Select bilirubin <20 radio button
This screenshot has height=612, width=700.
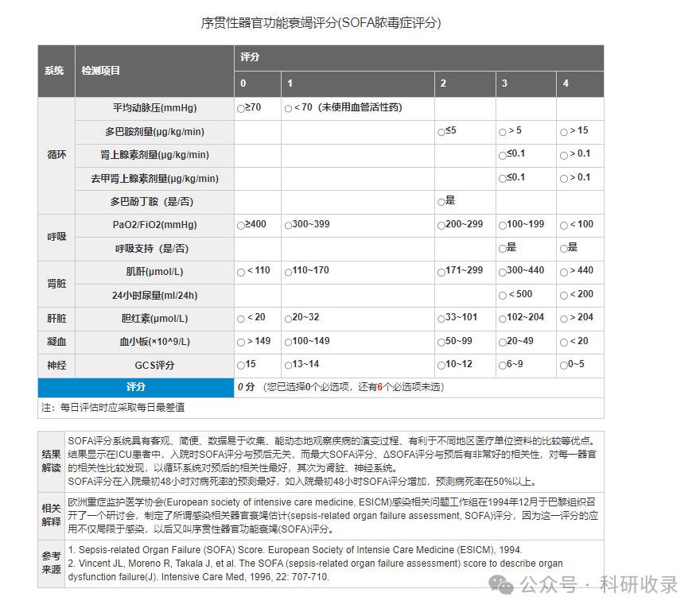click(x=241, y=319)
